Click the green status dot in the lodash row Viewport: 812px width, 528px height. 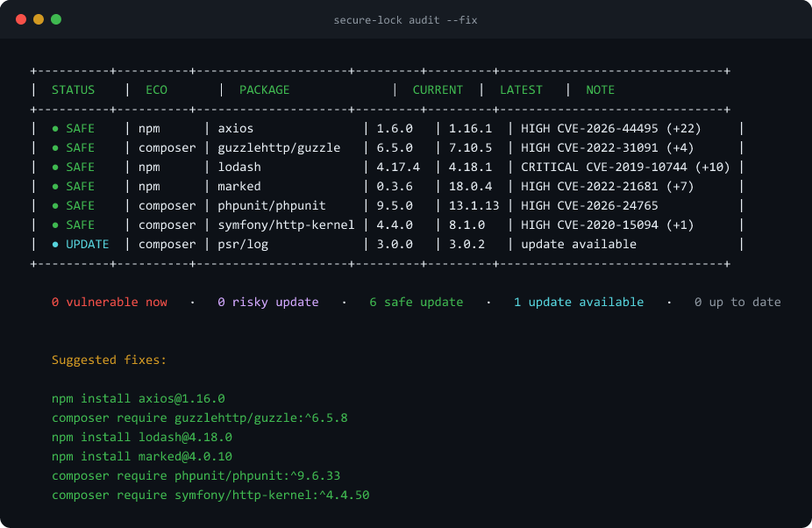click(55, 167)
